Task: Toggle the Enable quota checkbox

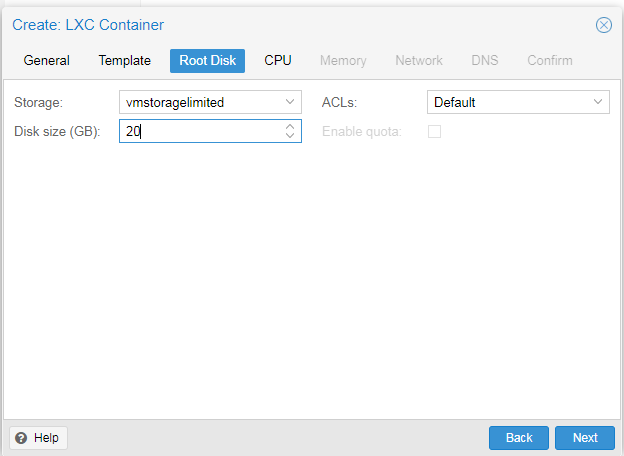Action: coord(435,131)
